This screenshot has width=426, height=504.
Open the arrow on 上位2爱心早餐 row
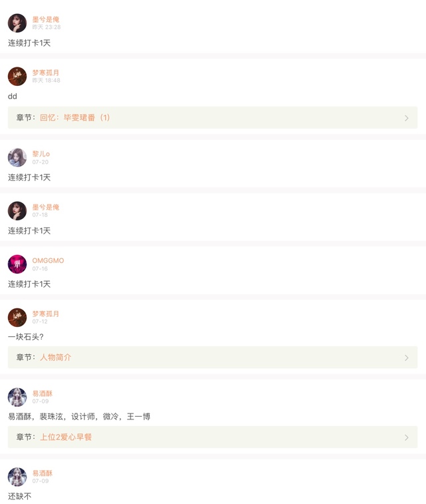pos(407,437)
